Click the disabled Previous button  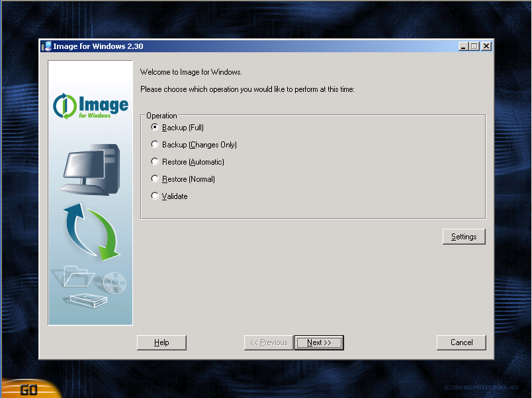pos(269,342)
